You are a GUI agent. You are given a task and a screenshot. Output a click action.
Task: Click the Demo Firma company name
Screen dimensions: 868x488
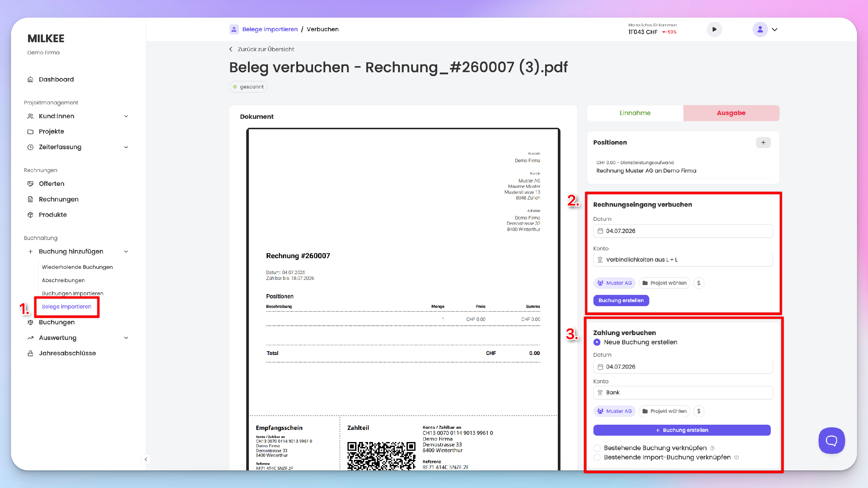tap(43, 53)
